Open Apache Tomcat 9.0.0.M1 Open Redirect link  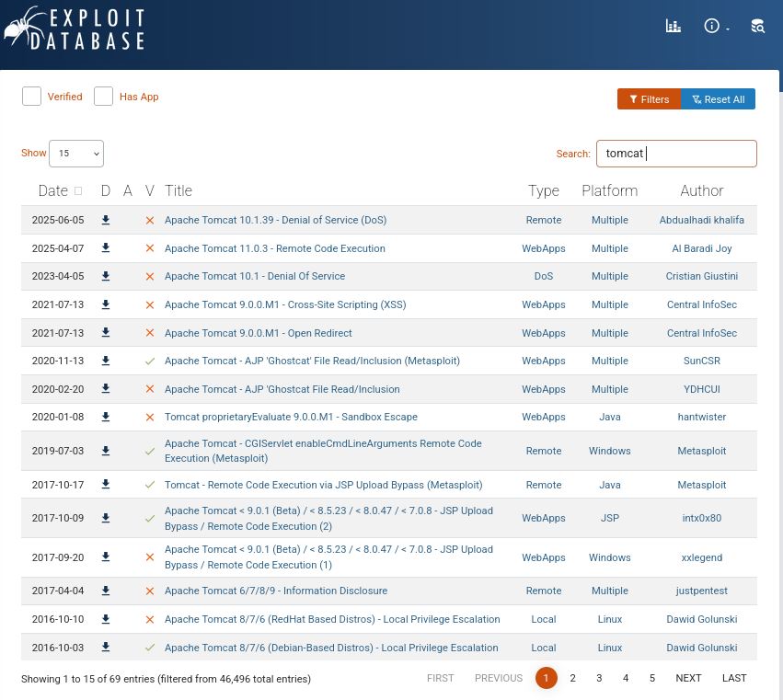tap(259, 333)
